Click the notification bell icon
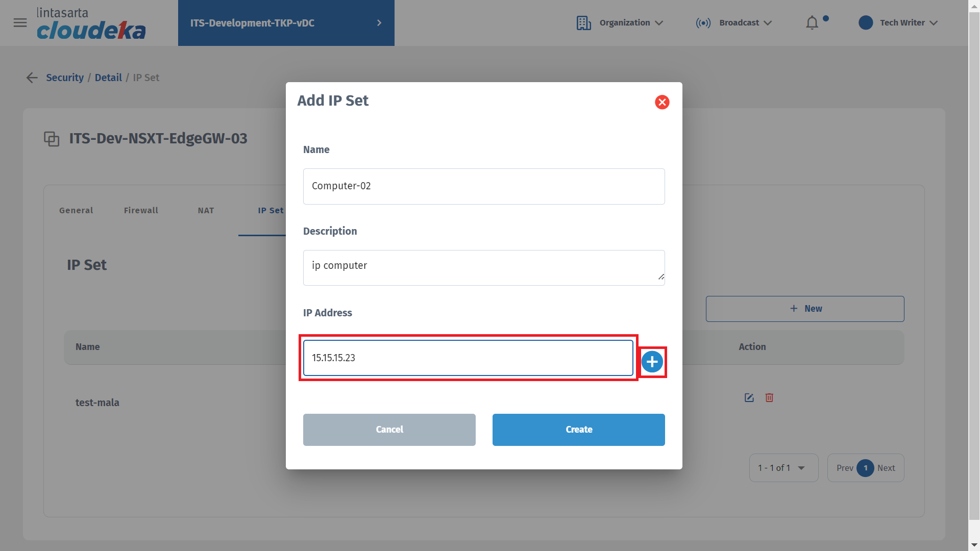Viewport: 980px width, 551px height. pyautogui.click(x=812, y=23)
